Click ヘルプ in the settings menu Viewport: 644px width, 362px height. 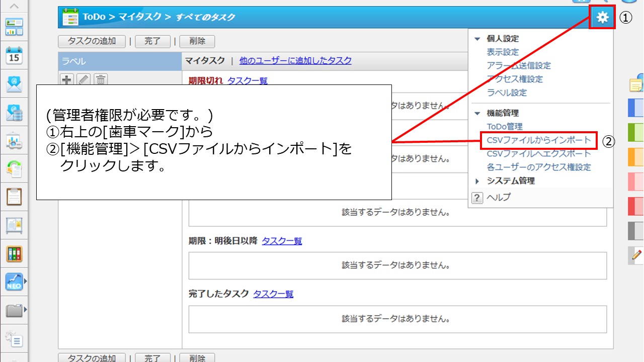click(498, 197)
